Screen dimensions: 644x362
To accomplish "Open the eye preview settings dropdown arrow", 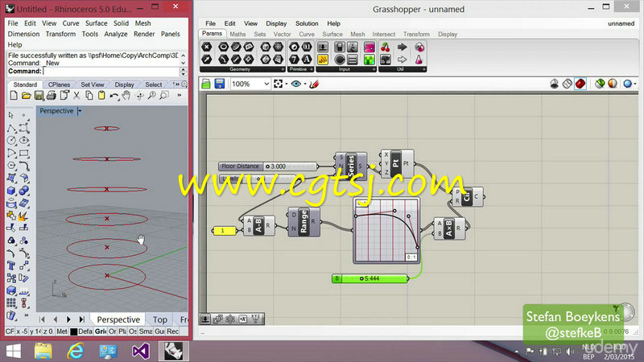I will click(305, 84).
